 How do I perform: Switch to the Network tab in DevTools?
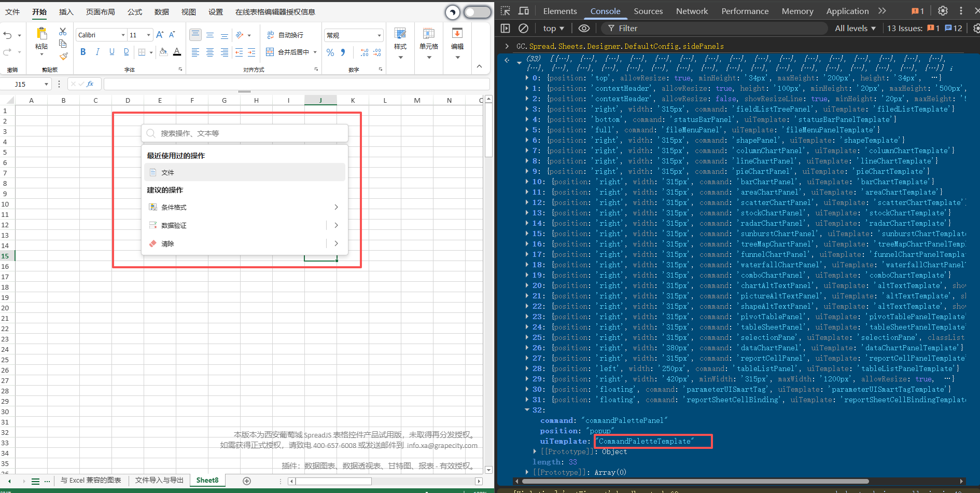click(692, 11)
